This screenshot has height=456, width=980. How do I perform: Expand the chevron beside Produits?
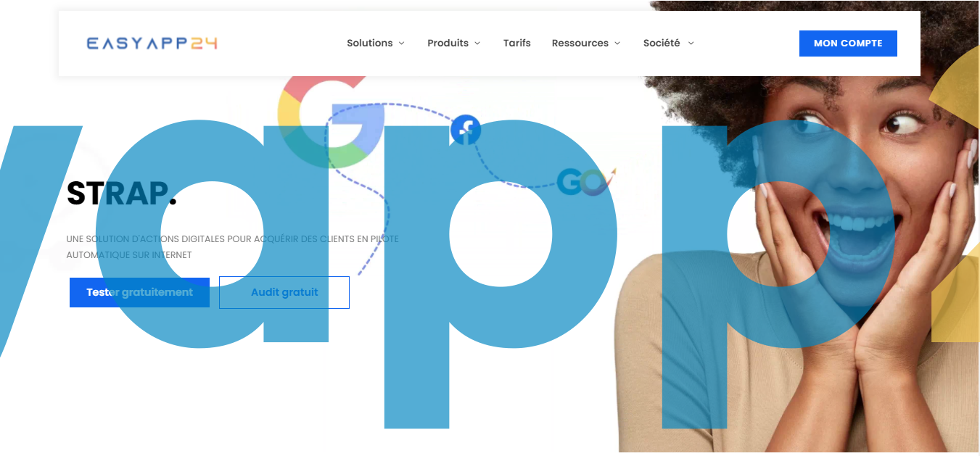pyautogui.click(x=477, y=43)
